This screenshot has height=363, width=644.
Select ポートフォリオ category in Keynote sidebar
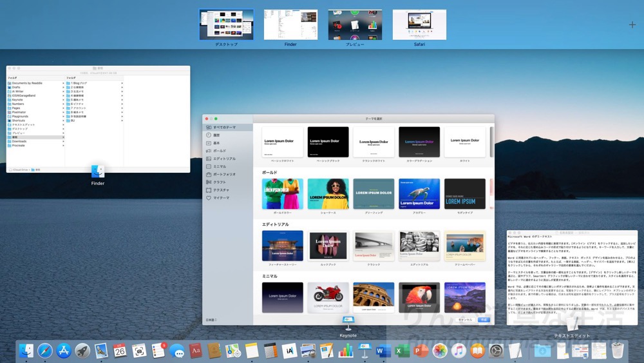(x=227, y=174)
